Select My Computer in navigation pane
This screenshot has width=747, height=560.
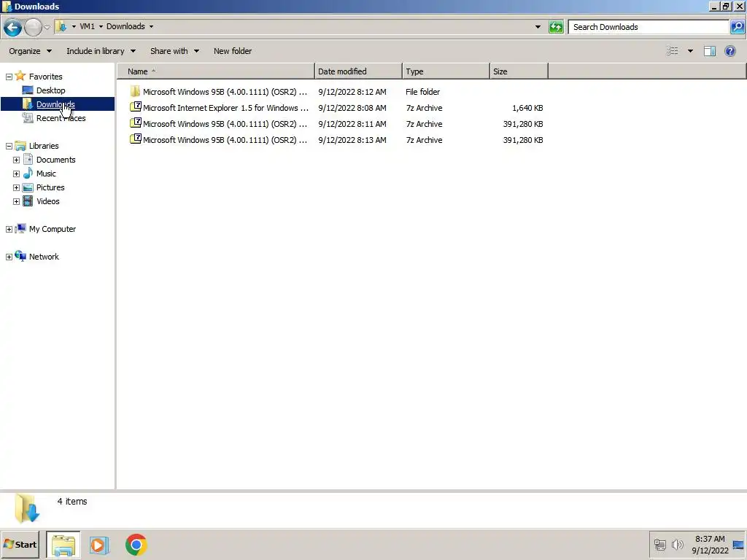coord(53,229)
